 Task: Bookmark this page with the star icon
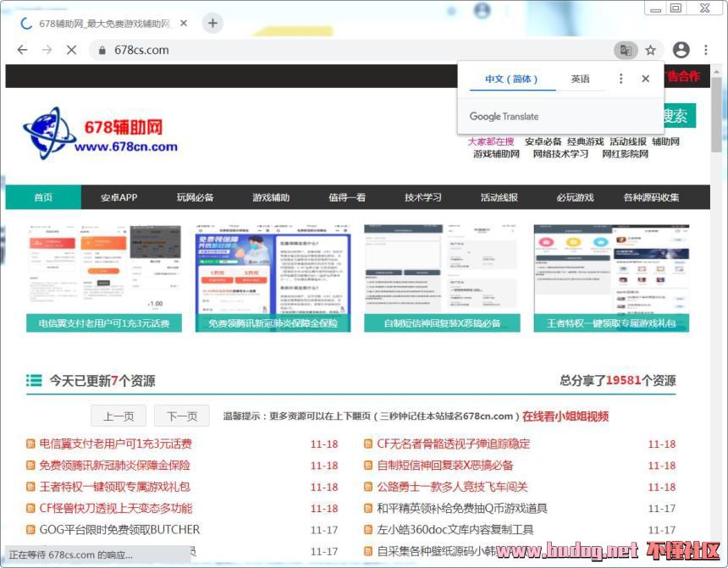(x=650, y=50)
